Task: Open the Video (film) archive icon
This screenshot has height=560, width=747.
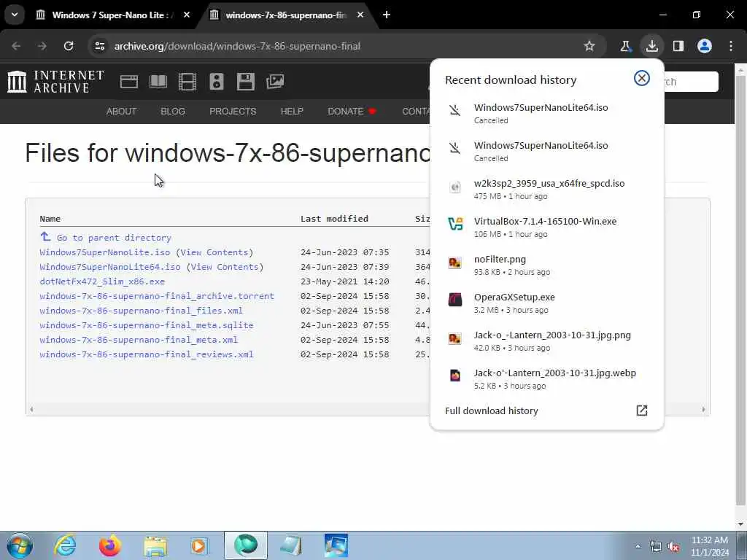Action: point(187,82)
